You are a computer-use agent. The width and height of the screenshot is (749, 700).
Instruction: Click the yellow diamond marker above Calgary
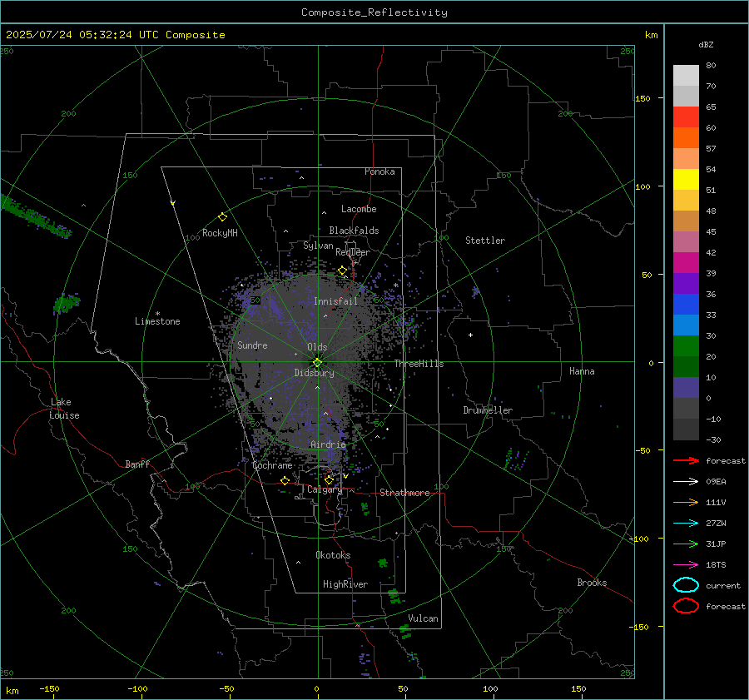(329, 479)
